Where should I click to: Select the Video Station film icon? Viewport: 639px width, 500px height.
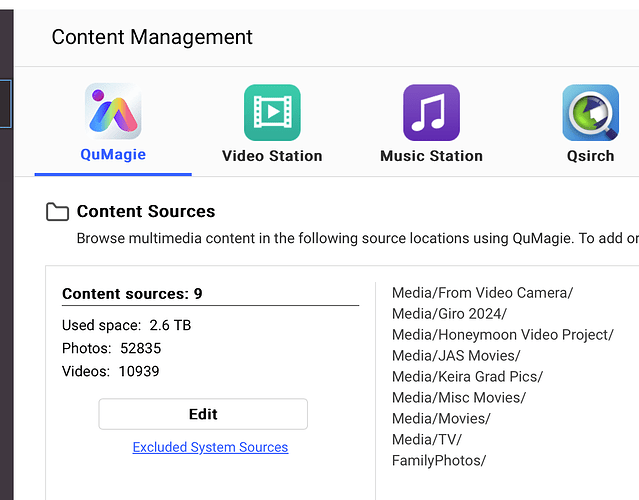(x=272, y=112)
